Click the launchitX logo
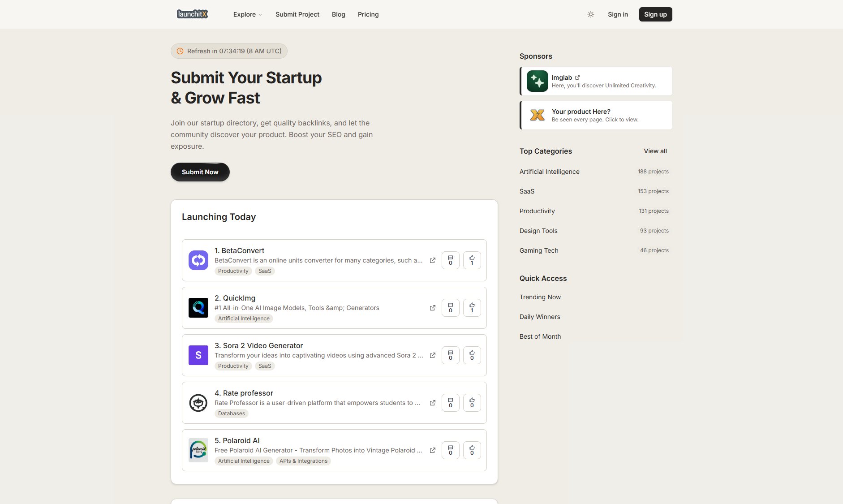843x504 pixels. coord(192,14)
